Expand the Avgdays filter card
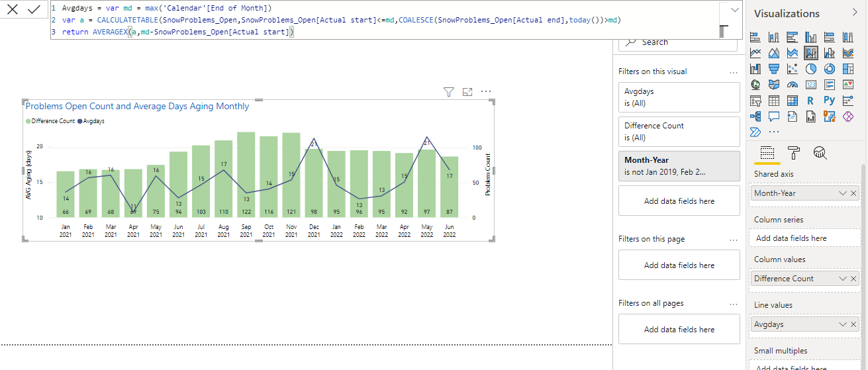The image size is (868, 370). (679, 97)
